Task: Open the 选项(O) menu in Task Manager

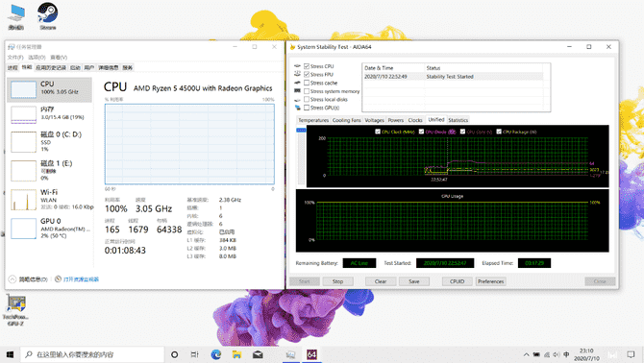Action: tap(37, 57)
